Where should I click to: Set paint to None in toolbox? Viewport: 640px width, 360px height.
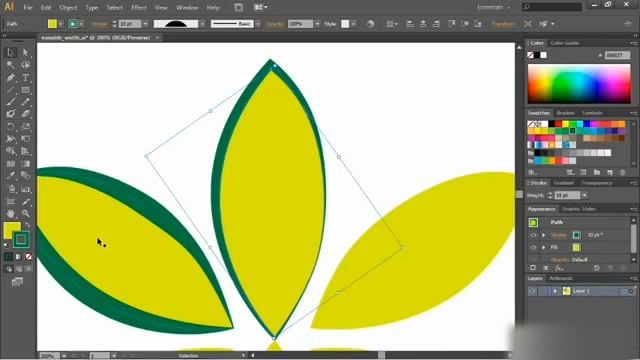28,257
